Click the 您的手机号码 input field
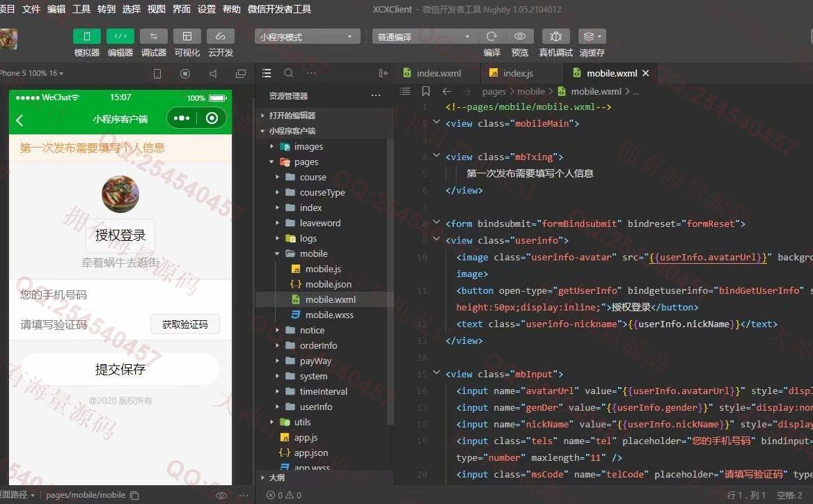The height and width of the screenshot is (504, 813). click(x=120, y=294)
